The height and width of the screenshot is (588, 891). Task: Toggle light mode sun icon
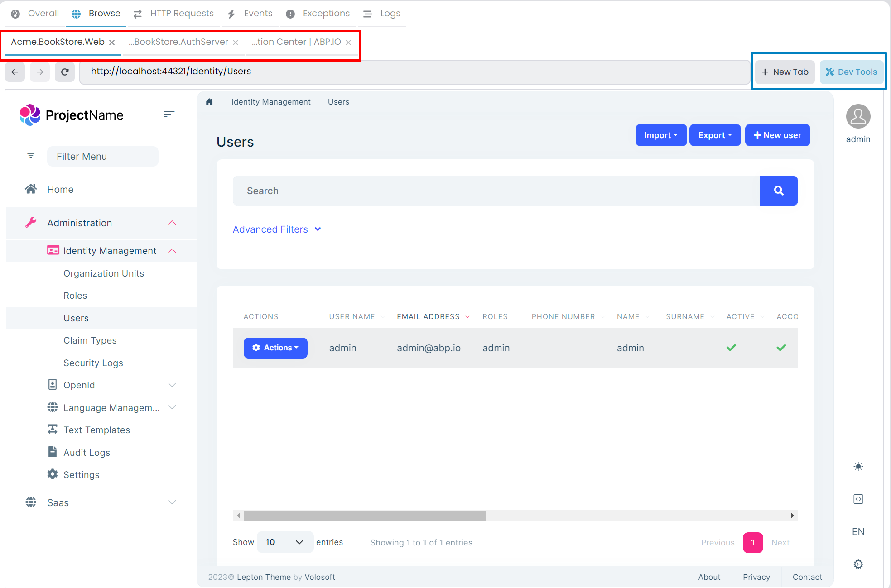pyautogui.click(x=858, y=466)
